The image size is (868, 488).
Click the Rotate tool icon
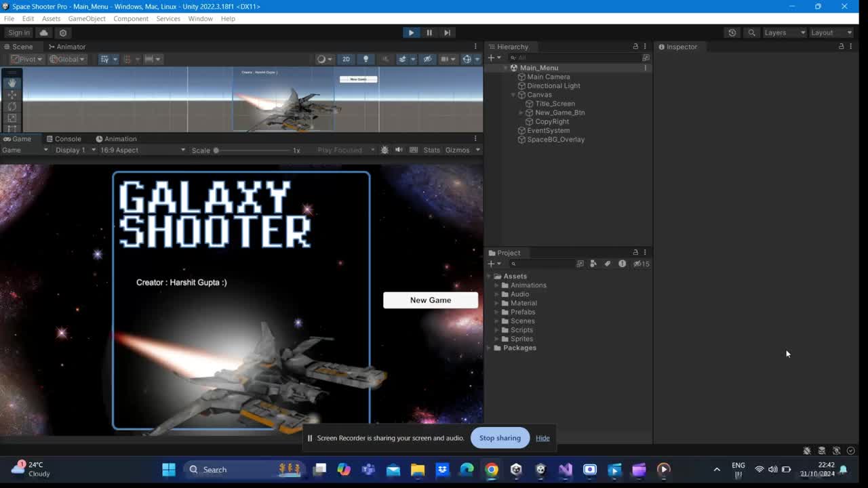[12, 106]
